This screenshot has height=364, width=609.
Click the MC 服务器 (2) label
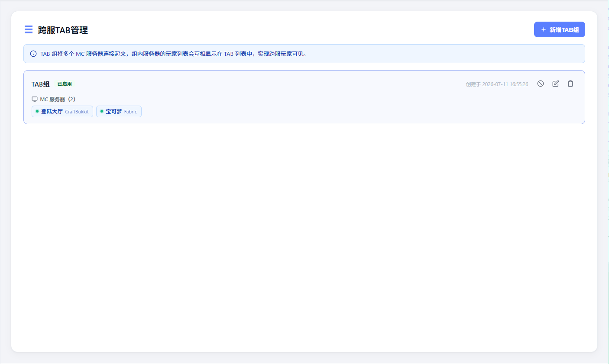pyautogui.click(x=58, y=99)
